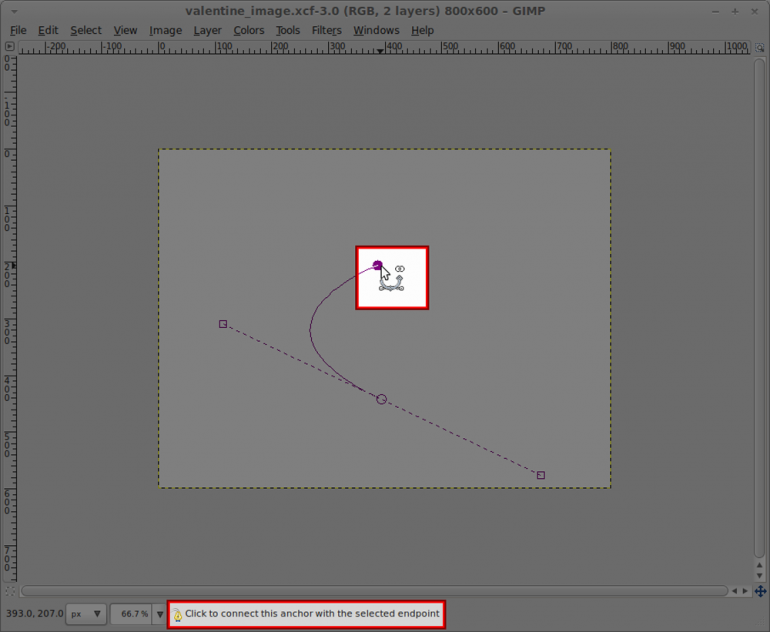The image size is (770, 632).
Task: Open the navigation preview icon
Action: tap(760, 591)
